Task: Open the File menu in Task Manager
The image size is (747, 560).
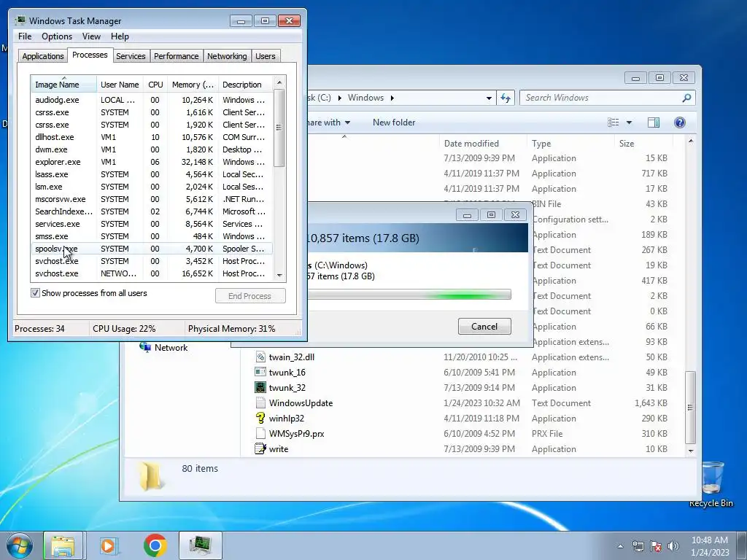Action: coord(25,36)
